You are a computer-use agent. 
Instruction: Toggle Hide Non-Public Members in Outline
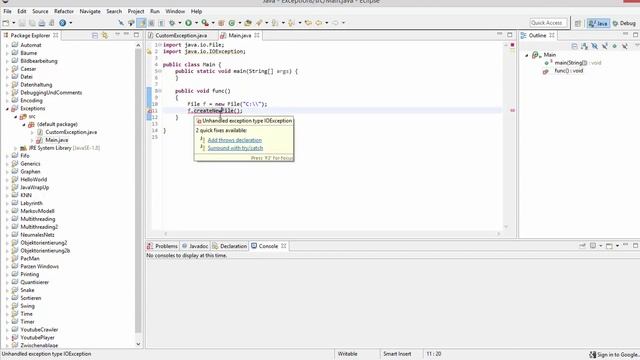pyautogui.click(x=615, y=46)
